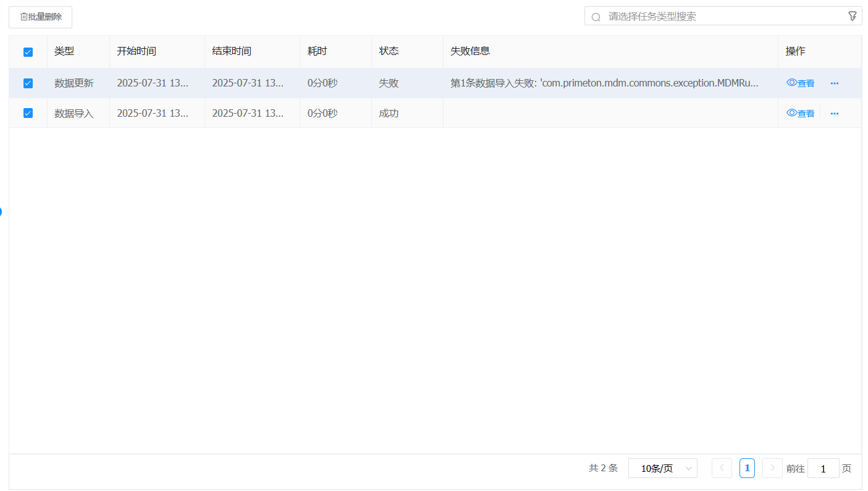Go to next page arrow
This screenshot has width=868, height=491.
click(x=772, y=468)
